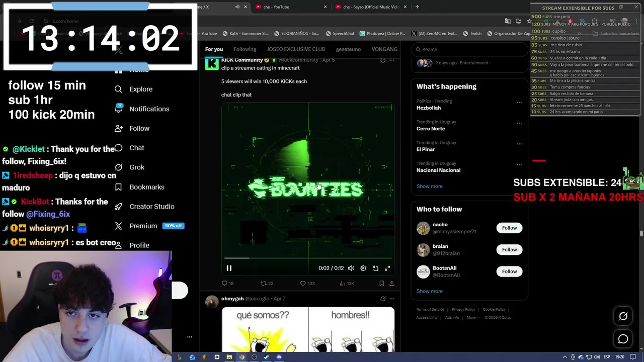Open video settings gear
The width and height of the screenshot is (644, 362).
click(x=363, y=268)
